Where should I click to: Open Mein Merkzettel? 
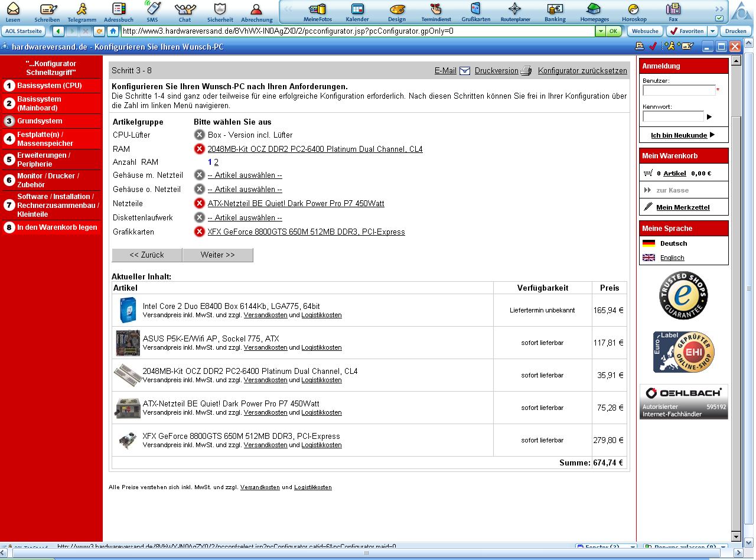click(x=683, y=207)
